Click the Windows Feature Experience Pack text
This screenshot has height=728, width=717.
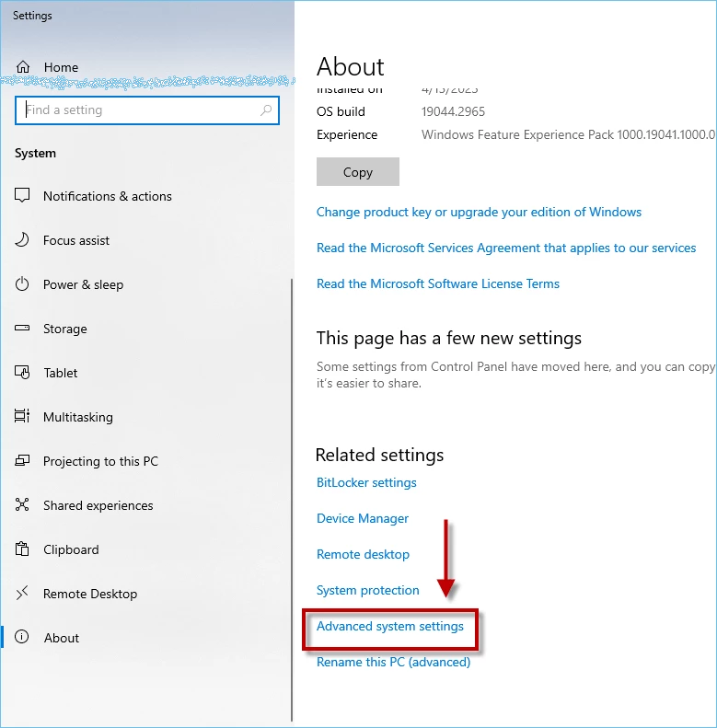[x=568, y=134]
